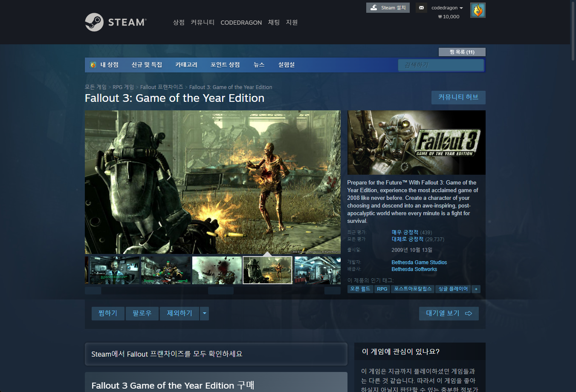
Task: Click the 팔로우 follow button
Action: click(142, 313)
